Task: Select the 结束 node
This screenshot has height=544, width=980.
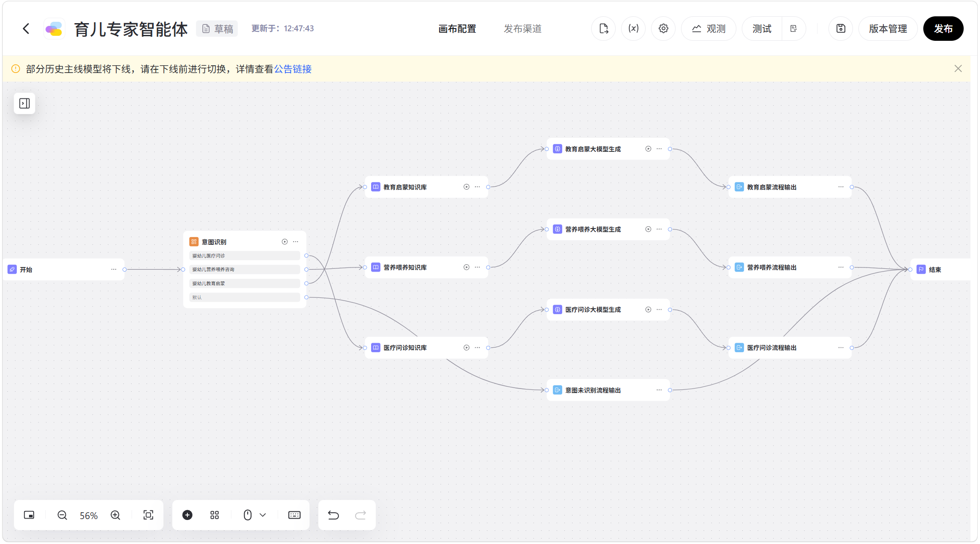Action: 941,269
